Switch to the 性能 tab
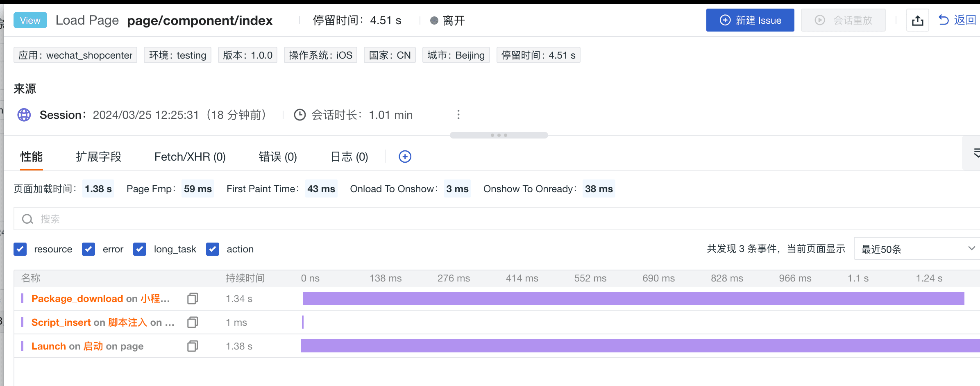 [32, 157]
